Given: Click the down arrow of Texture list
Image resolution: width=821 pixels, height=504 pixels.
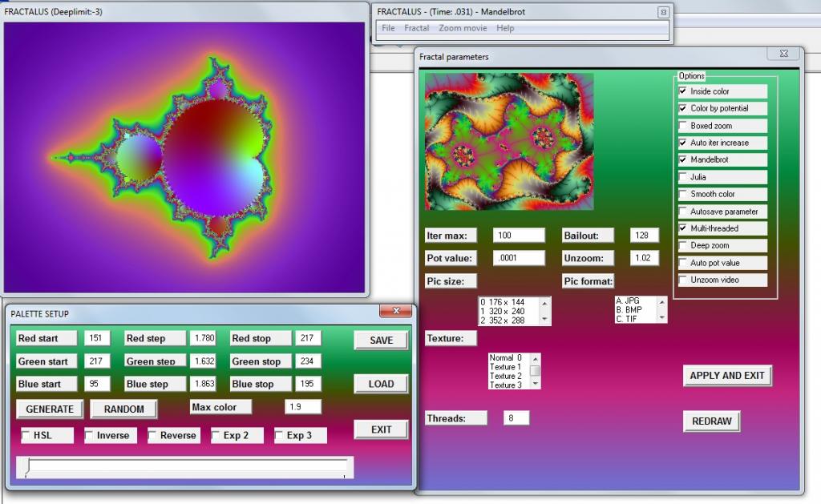Looking at the screenshot, I should [536, 385].
